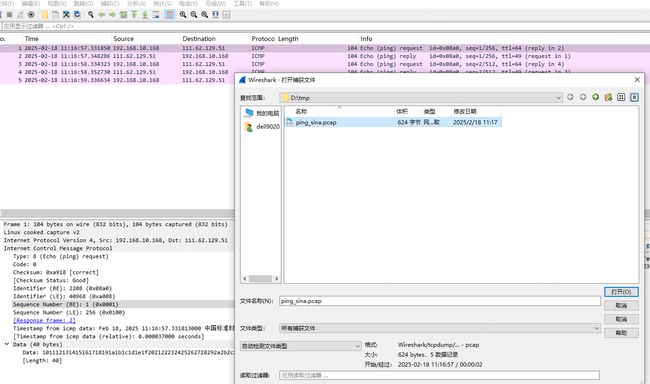Select packet 5 at 11:16:59.336634
650x384 pixels.
pos(117,80)
